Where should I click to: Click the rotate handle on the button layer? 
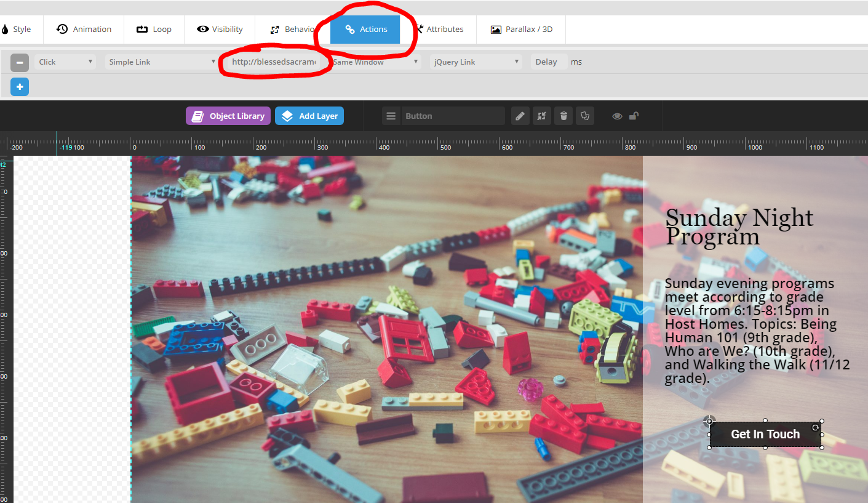click(816, 428)
